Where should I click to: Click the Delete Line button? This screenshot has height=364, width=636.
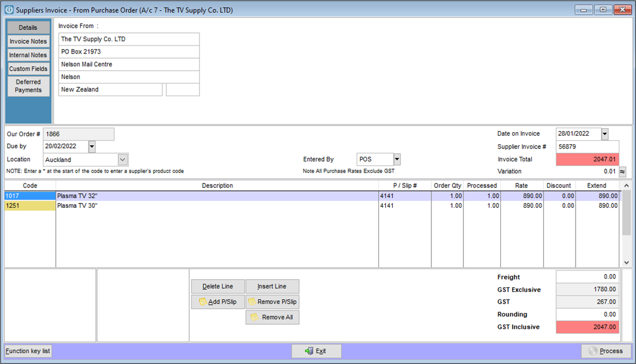[x=218, y=286]
